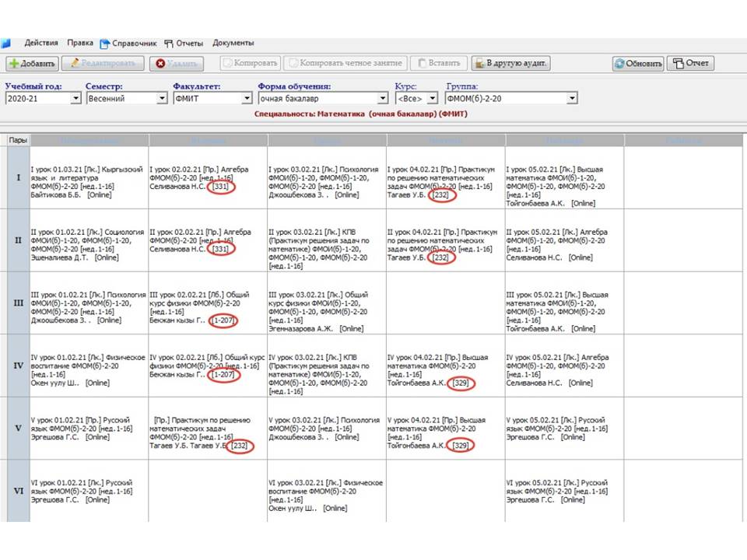Open the Отчет report button
The width and height of the screenshot is (747, 560).
pos(690,64)
